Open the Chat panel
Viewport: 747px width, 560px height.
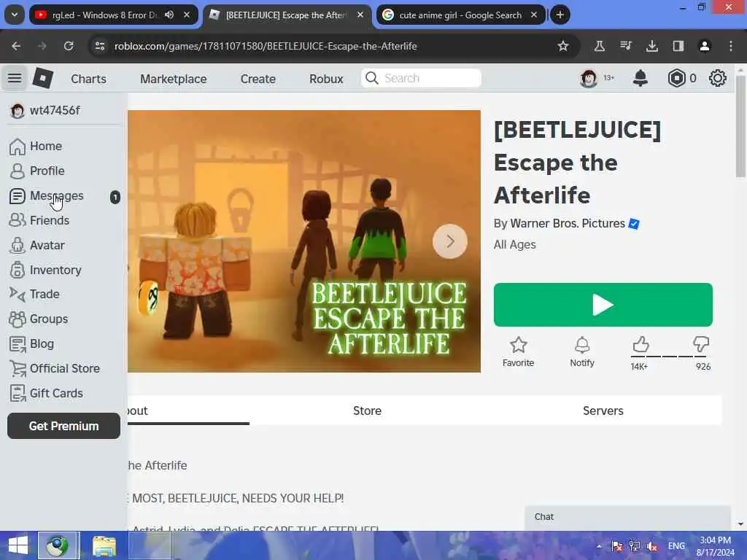627,517
